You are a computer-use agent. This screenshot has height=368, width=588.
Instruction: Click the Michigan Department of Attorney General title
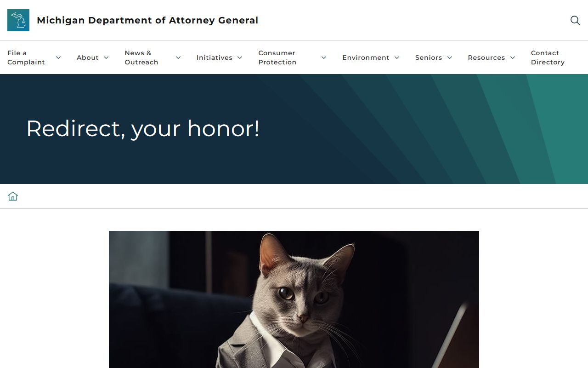point(147,20)
